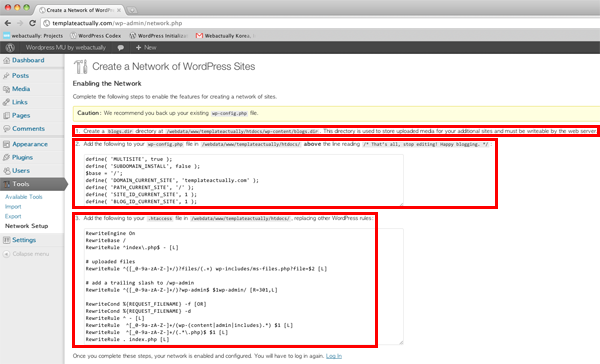
Task: Open the Media menu
Action: tap(21, 89)
